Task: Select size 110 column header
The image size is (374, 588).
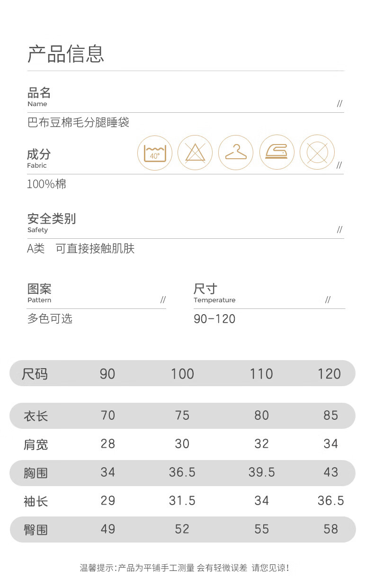Action: [x=261, y=374]
